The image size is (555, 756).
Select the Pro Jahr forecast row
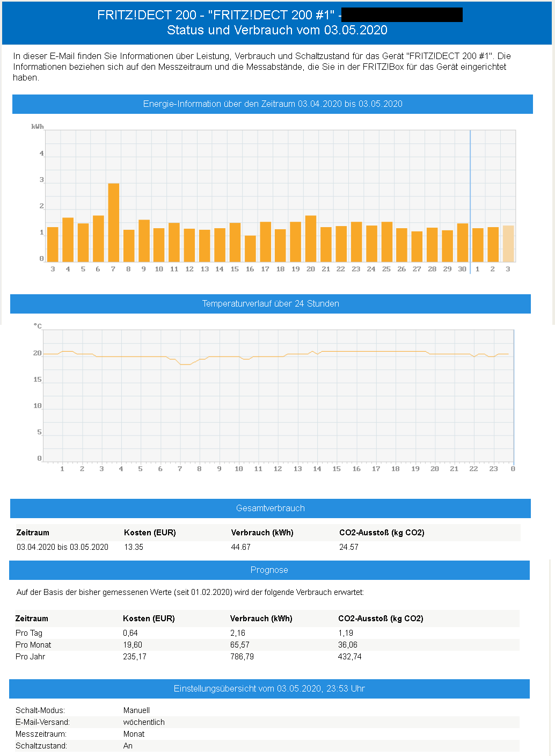[x=30, y=656]
